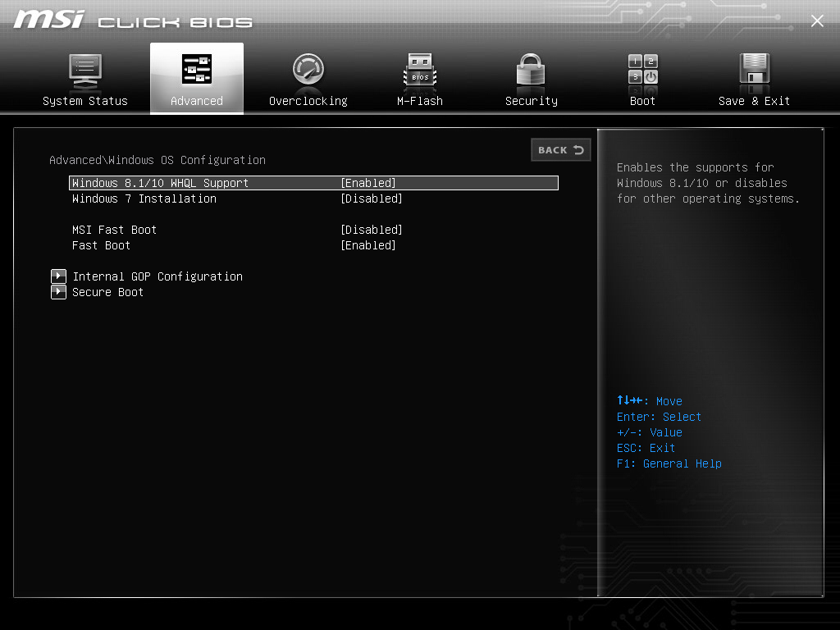Open the M-Flash USB BIOS icon
Image resolution: width=840 pixels, height=630 pixels.
click(420, 71)
